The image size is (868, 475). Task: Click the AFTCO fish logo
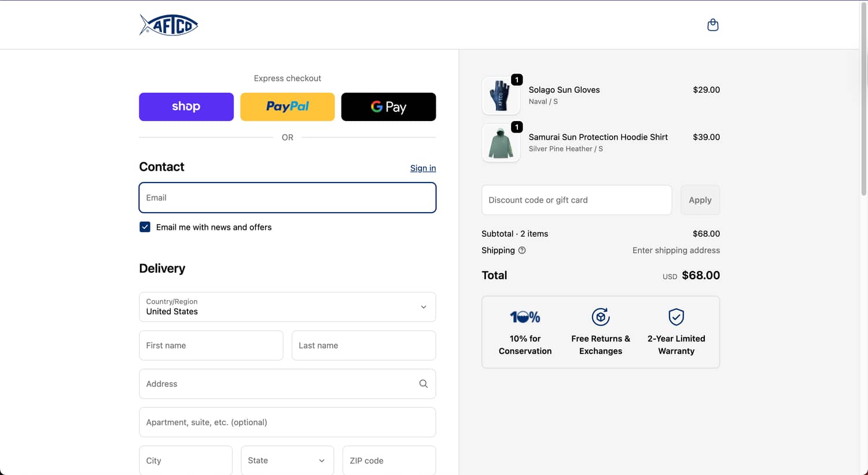(x=168, y=24)
